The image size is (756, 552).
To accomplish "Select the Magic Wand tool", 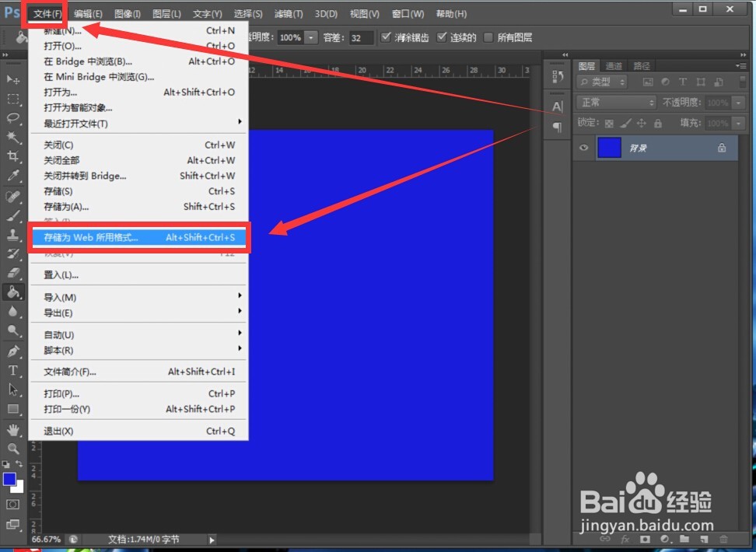I will pos(13,138).
